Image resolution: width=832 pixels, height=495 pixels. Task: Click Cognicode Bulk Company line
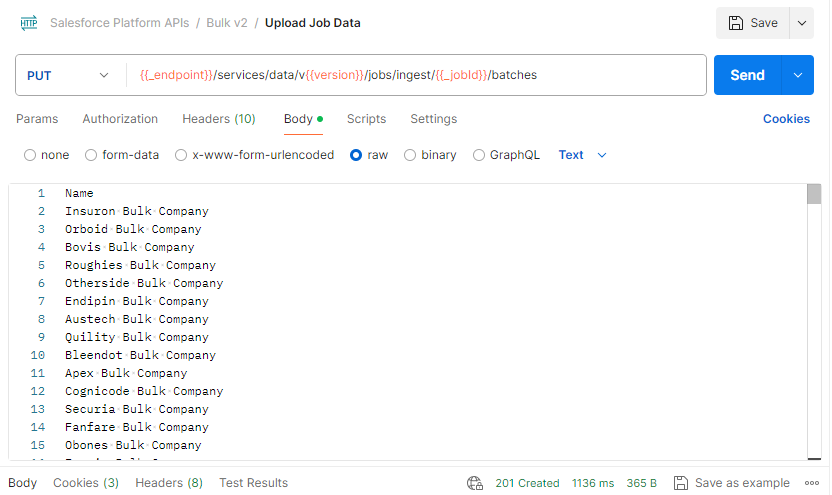click(x=144, y=392)
